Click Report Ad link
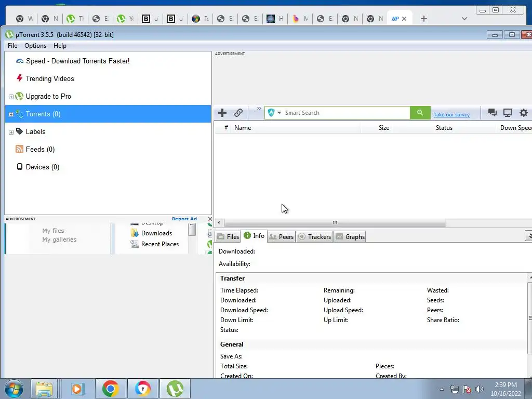Screen dimensions: 532x399 184,219
